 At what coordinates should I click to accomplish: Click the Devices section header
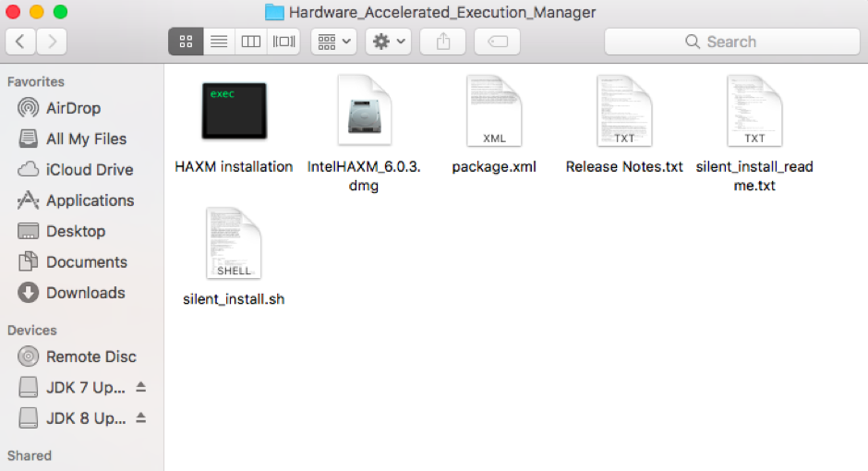[x=32, y=331]
